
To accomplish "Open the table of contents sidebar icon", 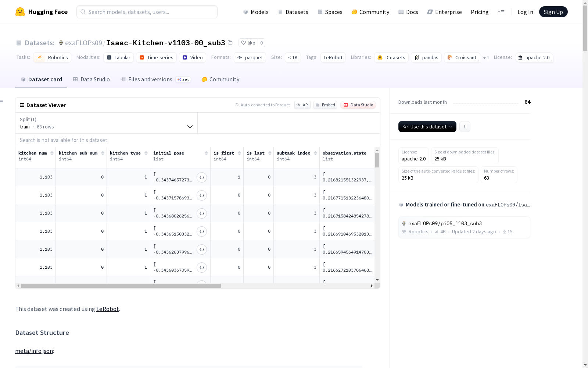I will [2, 102].
